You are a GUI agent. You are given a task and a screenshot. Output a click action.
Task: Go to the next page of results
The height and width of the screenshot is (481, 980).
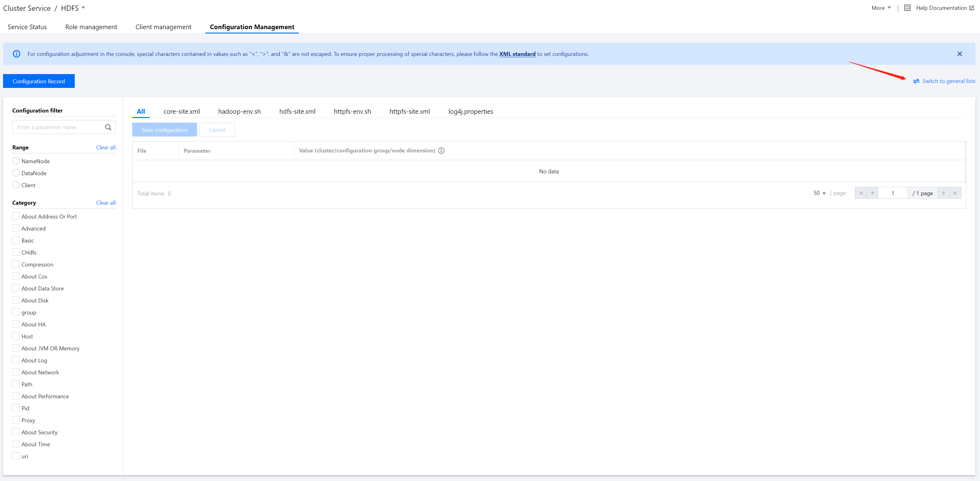click(x=943, y=193)
